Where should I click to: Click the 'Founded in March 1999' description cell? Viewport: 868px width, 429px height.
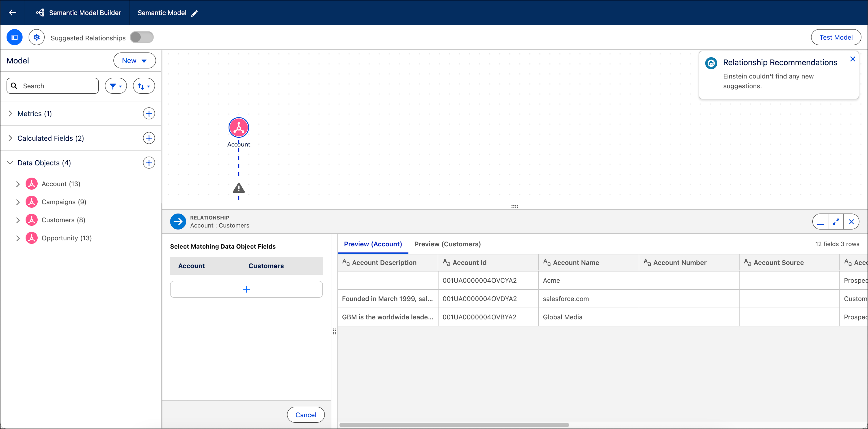388,299
